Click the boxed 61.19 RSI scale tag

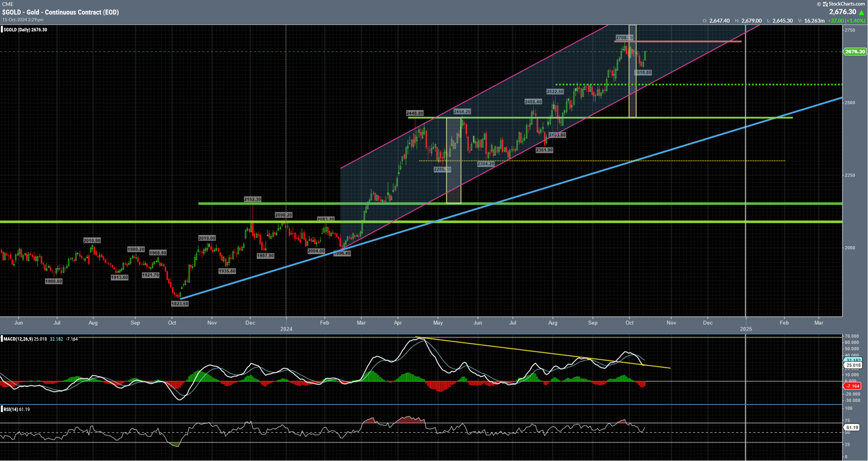pos(852,428)
